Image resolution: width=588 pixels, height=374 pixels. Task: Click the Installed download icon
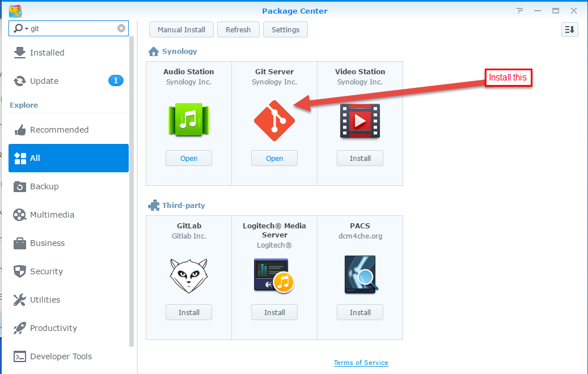20,53
